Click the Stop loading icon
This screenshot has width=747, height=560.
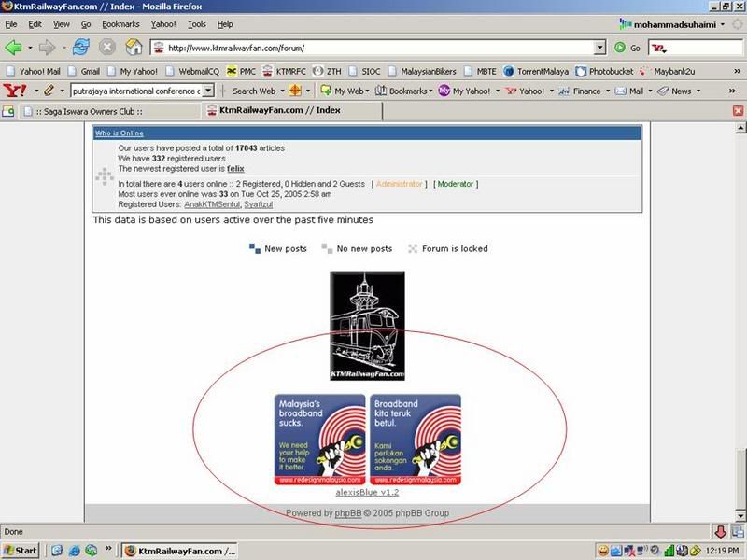click(107, 48)
